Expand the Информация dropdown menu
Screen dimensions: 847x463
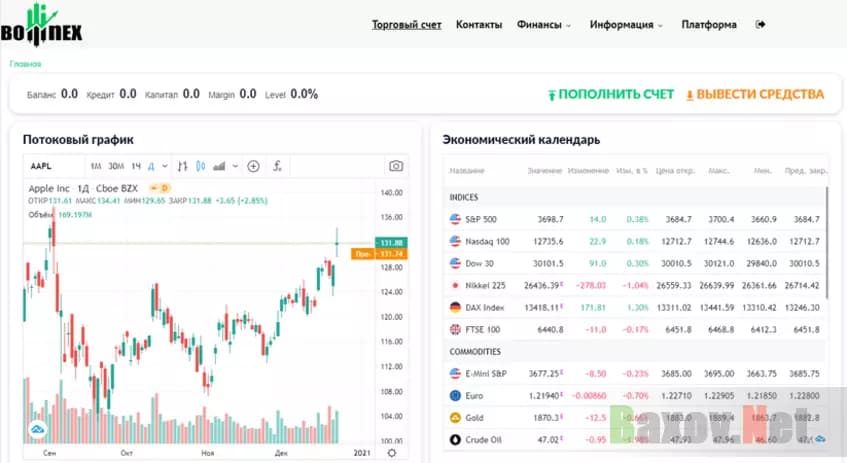[626, 25]
